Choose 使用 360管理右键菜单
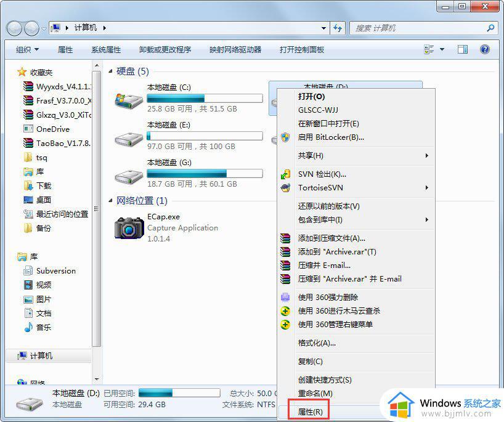This screenshot has width=504, height=422. (356, 325)
